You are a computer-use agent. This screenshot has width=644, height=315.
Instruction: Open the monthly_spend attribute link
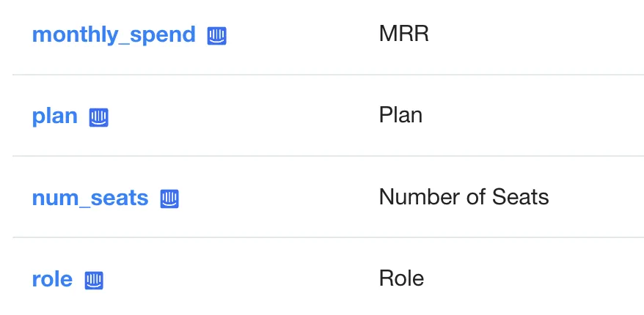pos(114,34)
